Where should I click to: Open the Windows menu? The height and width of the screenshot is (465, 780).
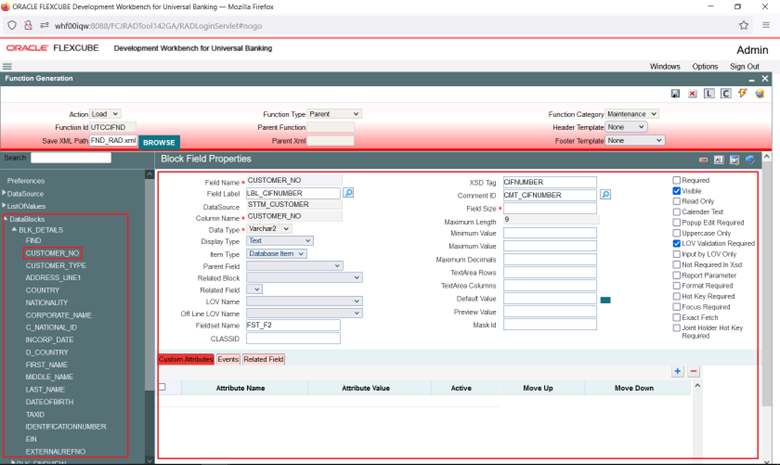[x=665, y=66]
